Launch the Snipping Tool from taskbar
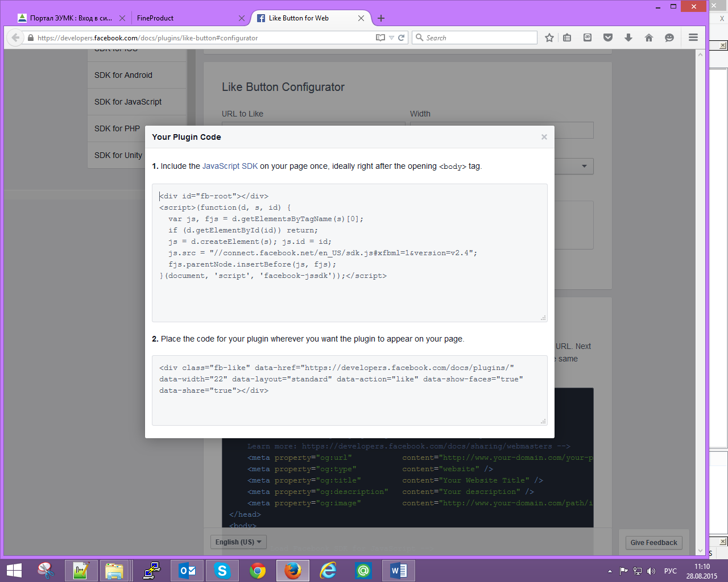 (45, 571)
